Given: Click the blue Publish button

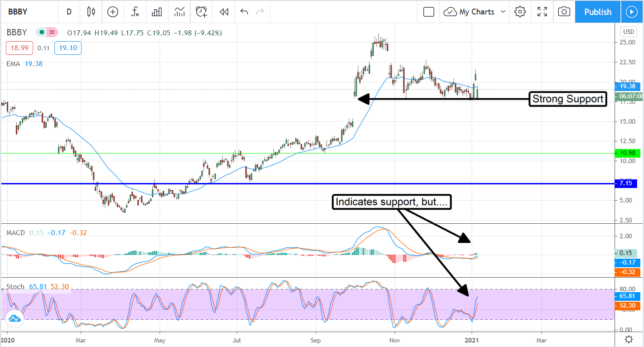Looking at the screenshot, I should [598, 12].
